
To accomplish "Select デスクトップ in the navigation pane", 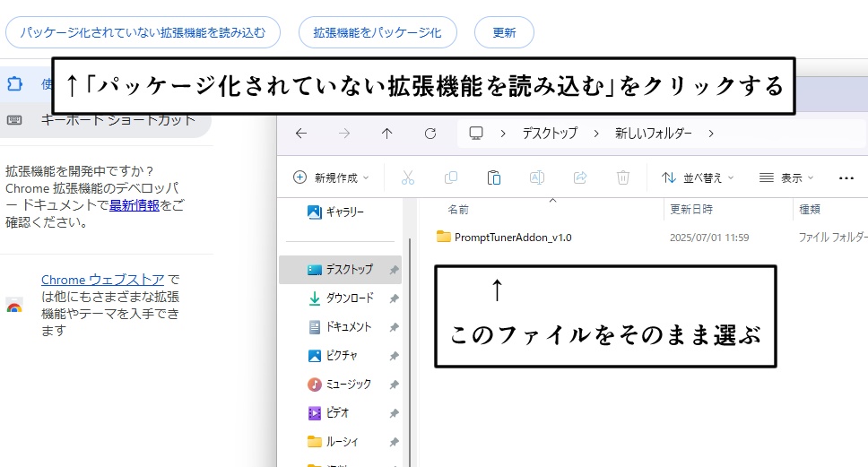I will pyautogui.click(x=340, y=270).
